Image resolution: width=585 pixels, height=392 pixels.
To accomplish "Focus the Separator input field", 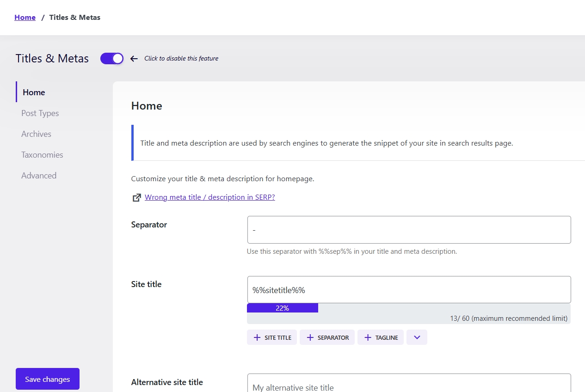I will (x=409, y=230).
